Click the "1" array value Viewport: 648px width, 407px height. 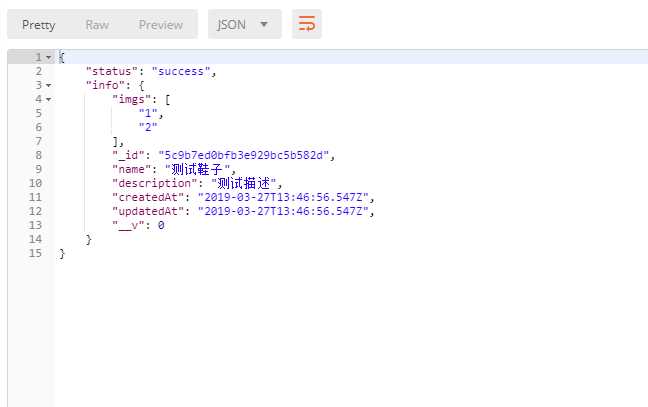(148, 113)
